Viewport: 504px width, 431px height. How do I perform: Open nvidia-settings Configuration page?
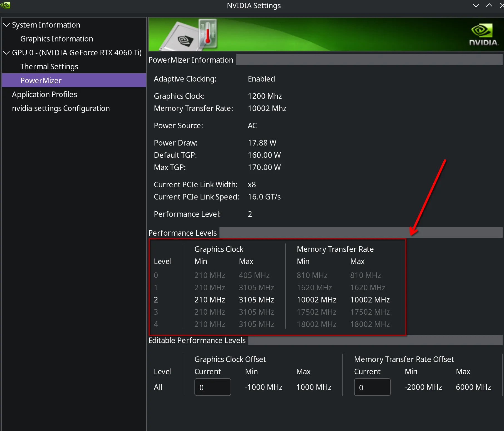(61, 109)
